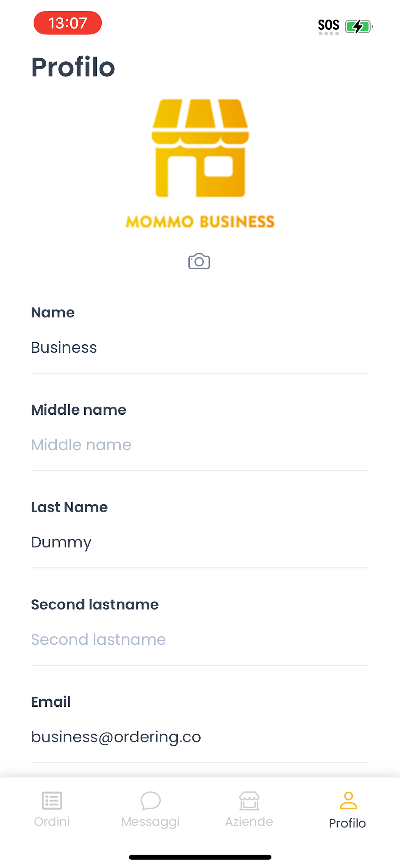
Task: Focus the empty Middle name field
Action: tap(200, 445)
